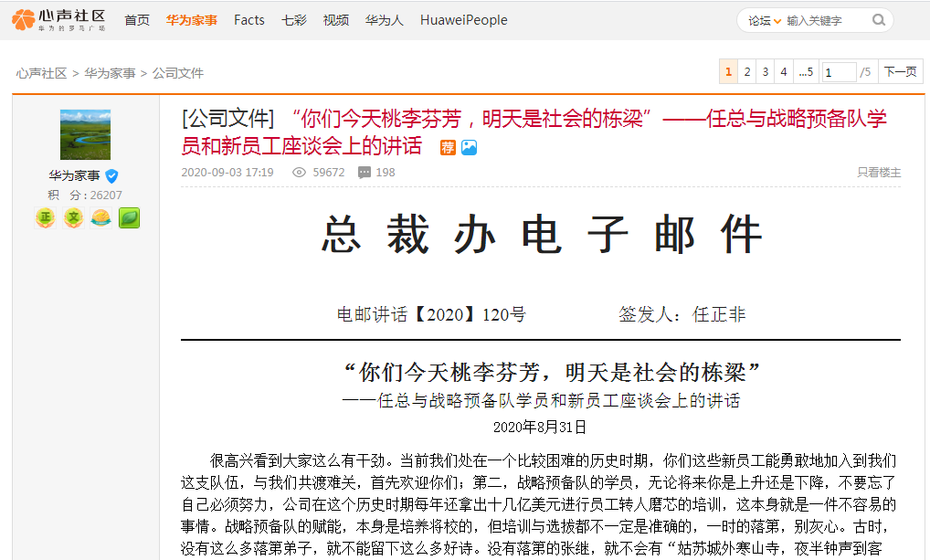930x560 pixels.
Task: Click 只看楼主 filter link
Action: (x=879, y=173)
